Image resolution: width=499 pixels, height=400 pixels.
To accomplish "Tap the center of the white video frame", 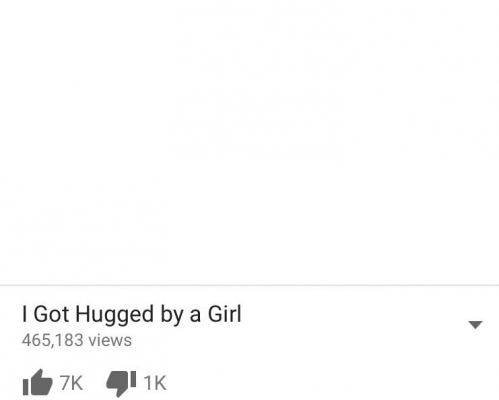I will click(249, 142).
